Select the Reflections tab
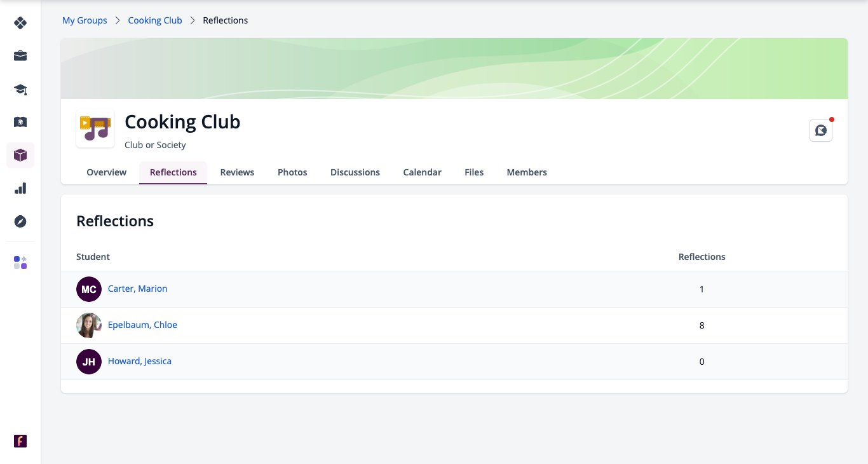The image size is (868, 464). (173, 172)
